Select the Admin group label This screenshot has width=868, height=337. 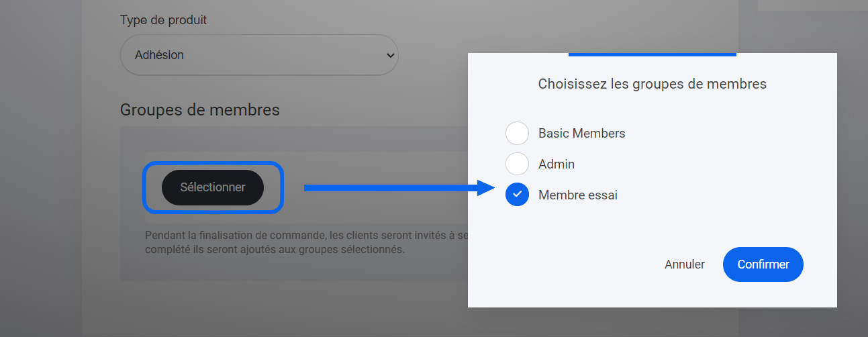coord(557,164)
